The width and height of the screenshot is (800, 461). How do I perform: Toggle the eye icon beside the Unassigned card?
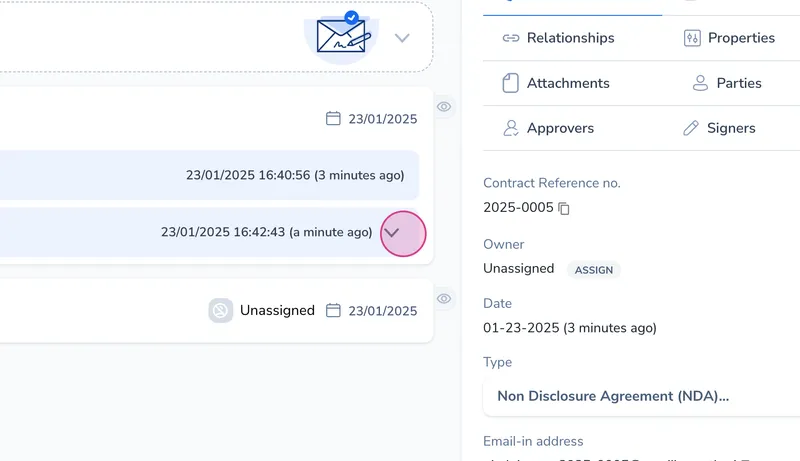[444, 299]
